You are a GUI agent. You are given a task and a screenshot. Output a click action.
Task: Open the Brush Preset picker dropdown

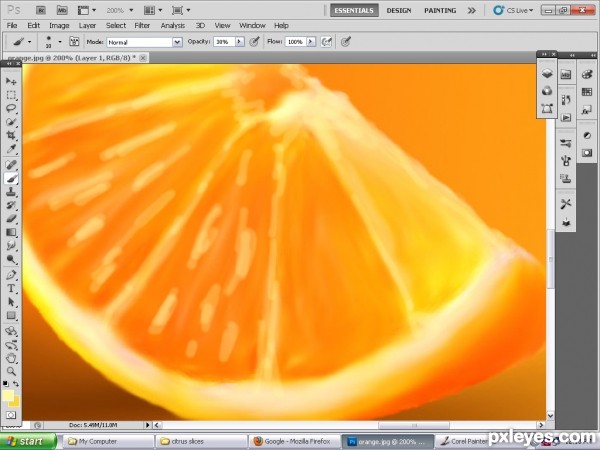click(60, 41)
